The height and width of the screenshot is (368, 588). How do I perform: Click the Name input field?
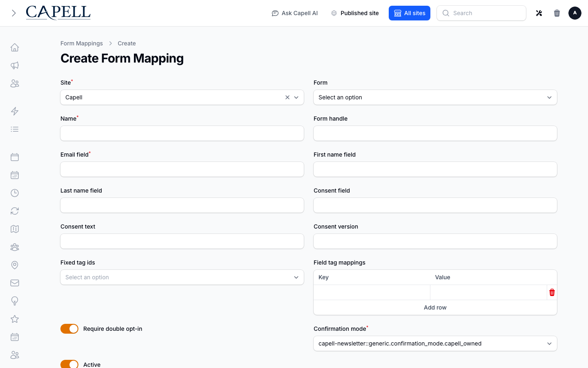(x=182, y=133)
